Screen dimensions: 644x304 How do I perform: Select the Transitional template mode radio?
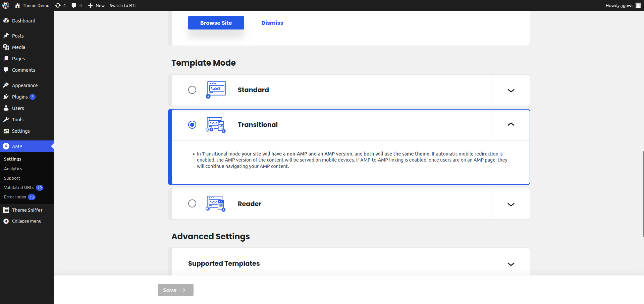[x=192, y=125]
